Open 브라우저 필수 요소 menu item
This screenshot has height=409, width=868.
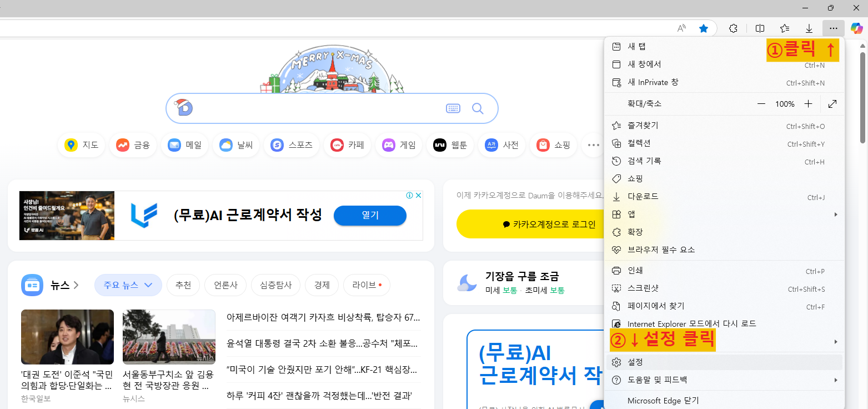724,250
